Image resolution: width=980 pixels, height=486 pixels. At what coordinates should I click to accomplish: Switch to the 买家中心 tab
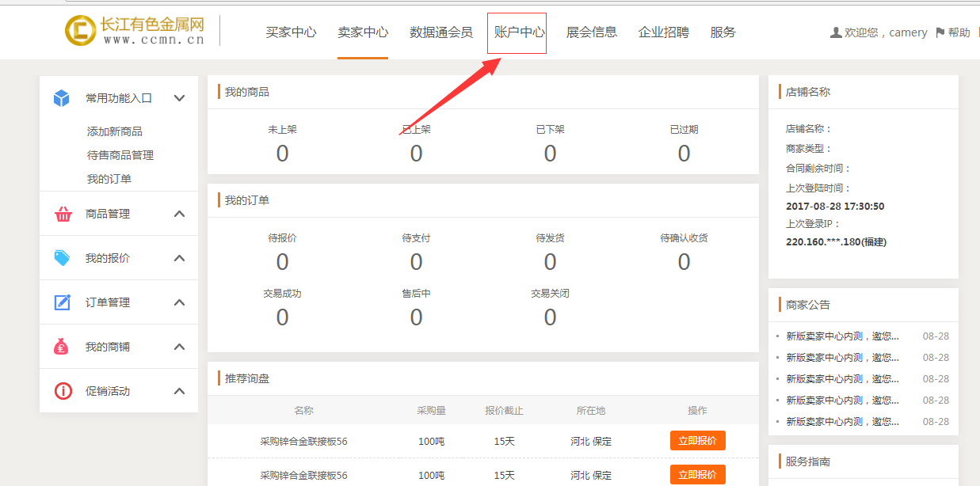(x=291, y=32)
